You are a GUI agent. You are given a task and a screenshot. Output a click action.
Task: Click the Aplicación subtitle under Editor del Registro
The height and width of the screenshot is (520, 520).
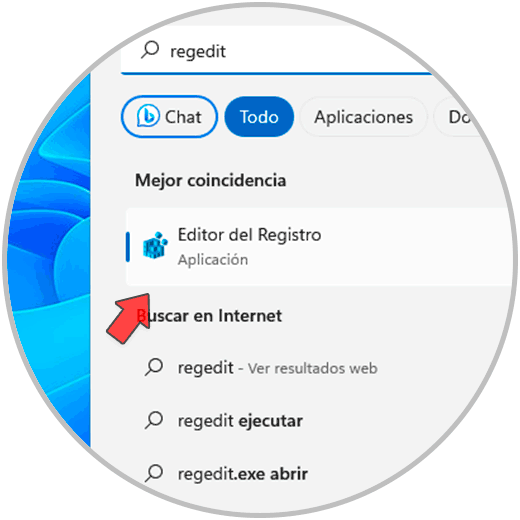[x=213, y=260]
